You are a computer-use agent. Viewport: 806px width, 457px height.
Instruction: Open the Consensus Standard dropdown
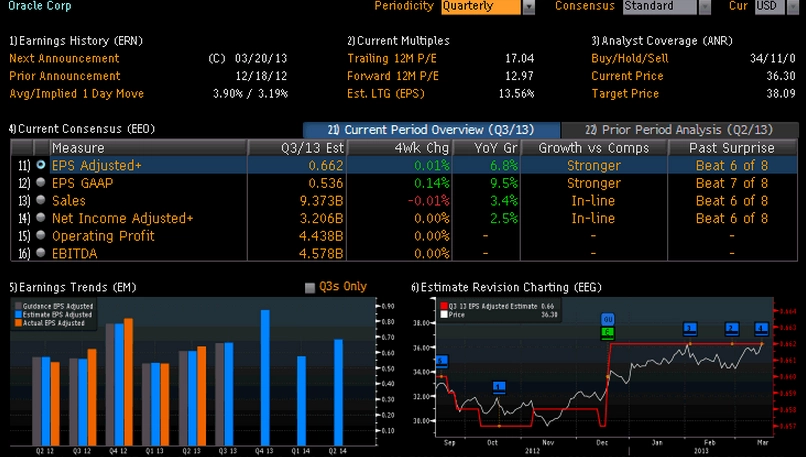coord(704,7)
